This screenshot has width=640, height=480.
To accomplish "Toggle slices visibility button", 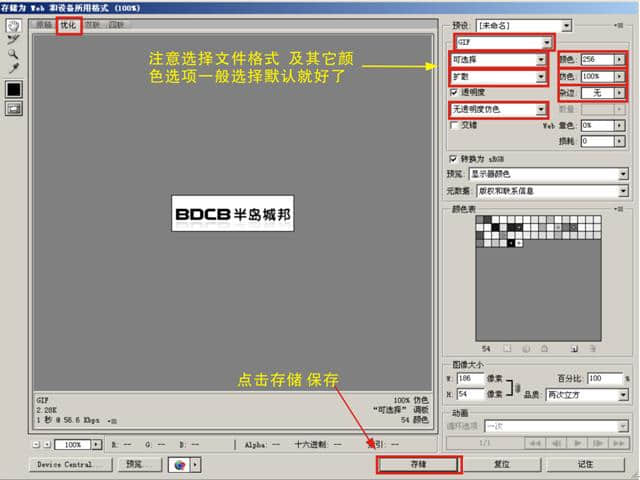I will pyautogui.click(x=14, y=109).
